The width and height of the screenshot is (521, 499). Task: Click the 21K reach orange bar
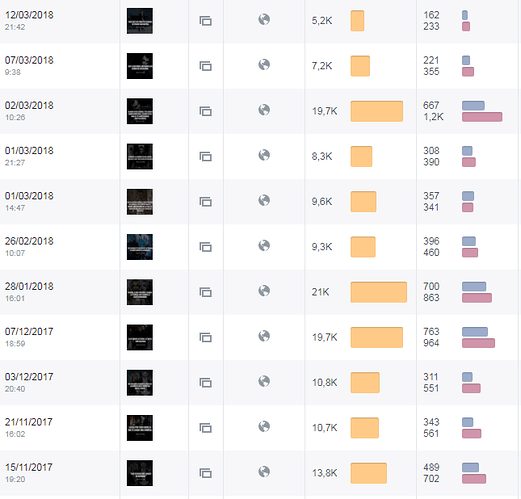[x=379, y=292]
